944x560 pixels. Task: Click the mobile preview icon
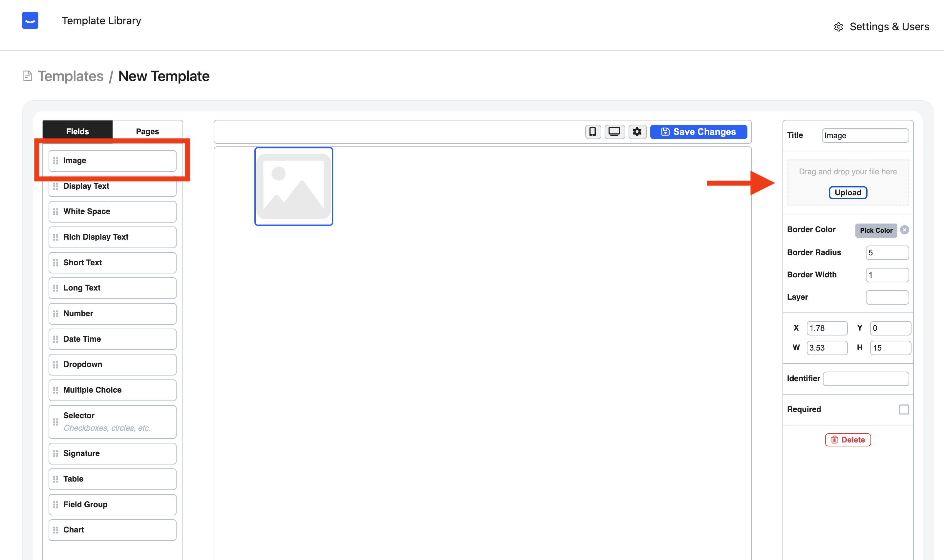[x=592, y=132]
